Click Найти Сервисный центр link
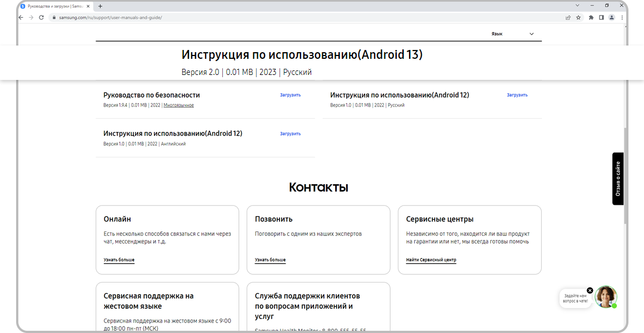Image resolution: width=644 pixels, height=333 pixels. pos(431,260)
